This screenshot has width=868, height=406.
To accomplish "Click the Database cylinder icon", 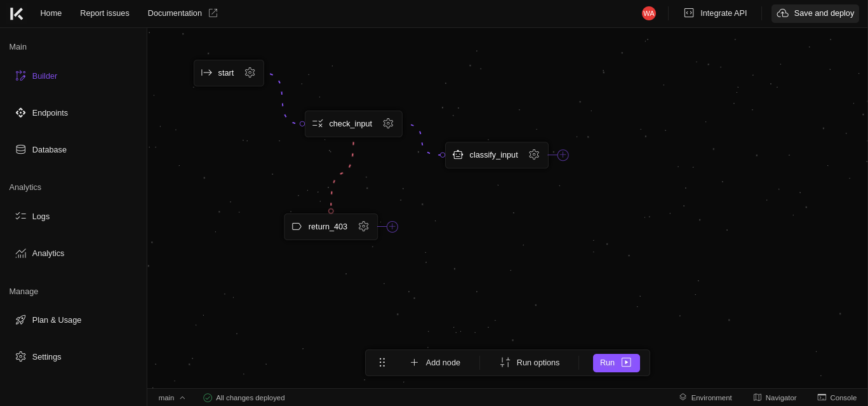I will coord(21,150).
